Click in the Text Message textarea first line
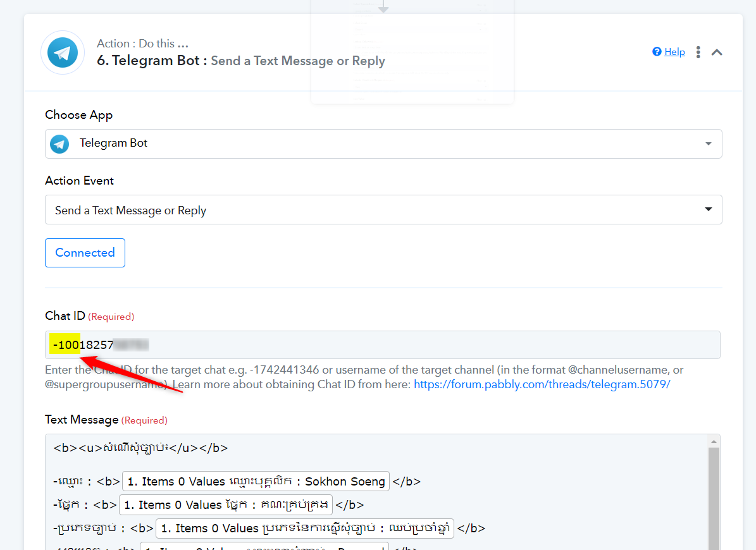 (140, 448)
